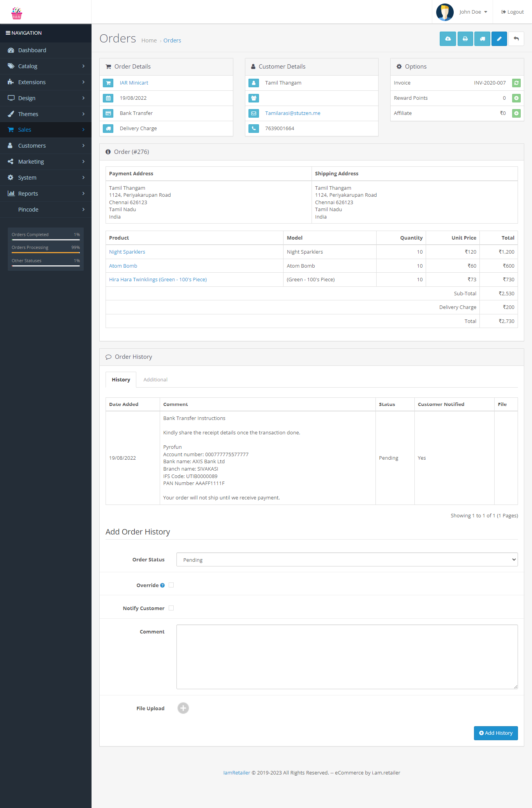The height and width of the screenshot is (808, 532).
Task: Click the IamRetailer footer link
Action: click(236, 773)
